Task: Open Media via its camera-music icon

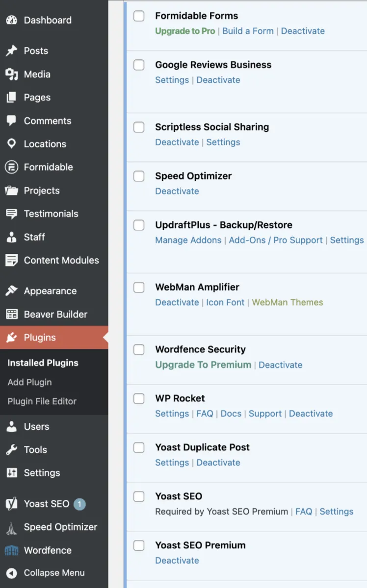Action: pyautogui.click(x=11, y=74)
